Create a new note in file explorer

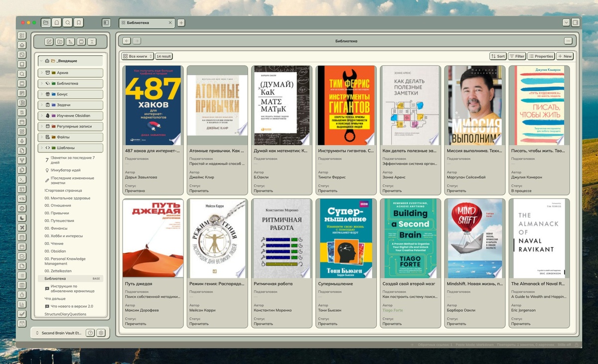(49, 42)
